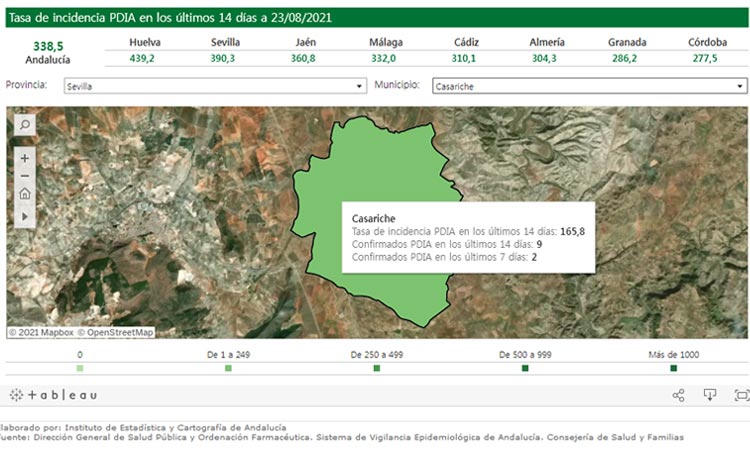Click the Tableau share icon
750x450 pixels.
coord(678,395)
